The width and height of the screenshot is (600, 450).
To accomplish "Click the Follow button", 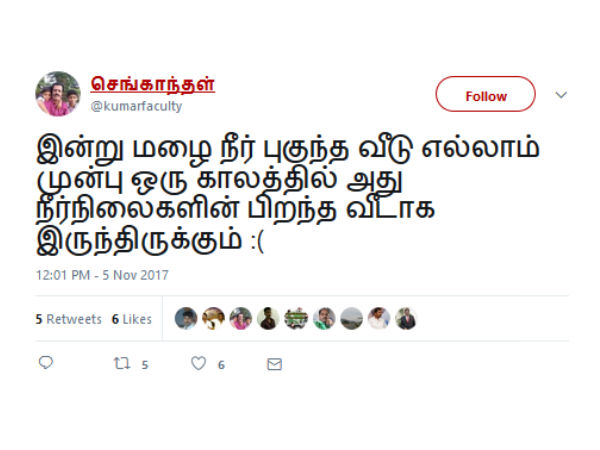I will coord(485,94).
